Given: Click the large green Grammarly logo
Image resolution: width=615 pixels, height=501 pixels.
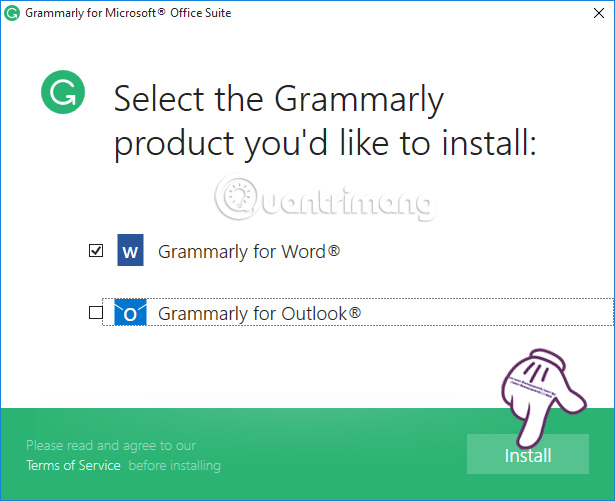Looking at the screenshot, I should pyautogui.click(x=63, y=92).
